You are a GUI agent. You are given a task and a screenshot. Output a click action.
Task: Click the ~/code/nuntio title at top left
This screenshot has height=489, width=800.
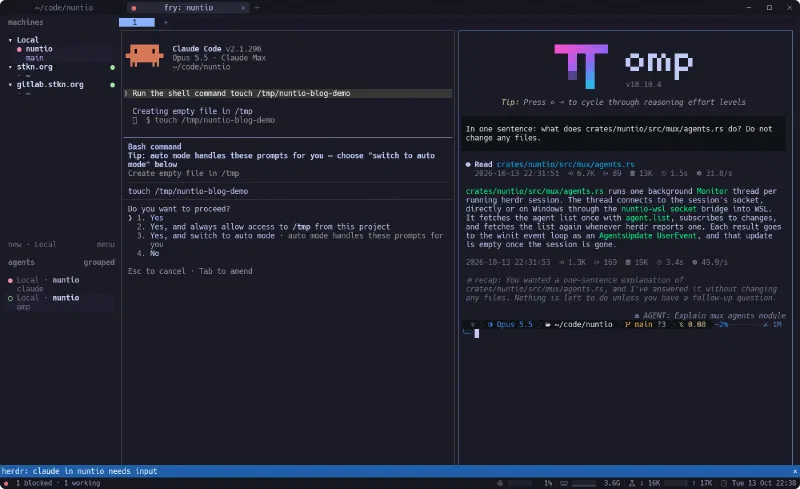pyautogui.click(x=64, y=8)
